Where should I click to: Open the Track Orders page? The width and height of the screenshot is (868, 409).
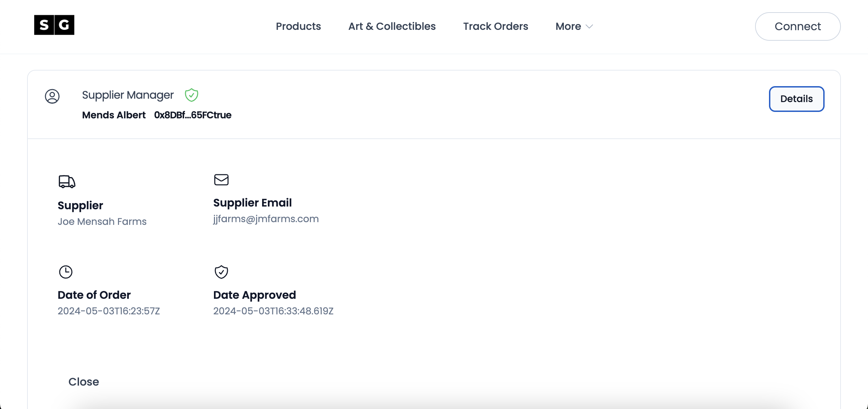coord(495,26)
